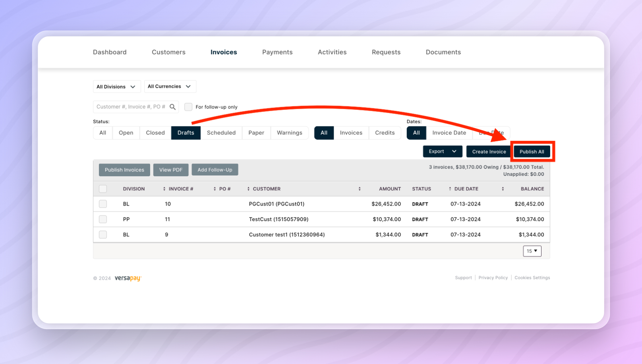642x364 pixels.
Task: Switch to the Payments tab
Action: point(277,52)
